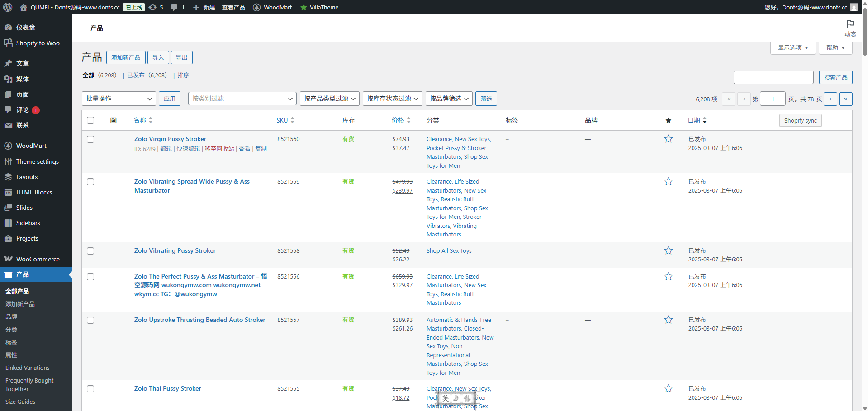The width and height of the screenshot is (868, 411).
Task: Open Brands submenu item
Action: [x=11, y=317]
